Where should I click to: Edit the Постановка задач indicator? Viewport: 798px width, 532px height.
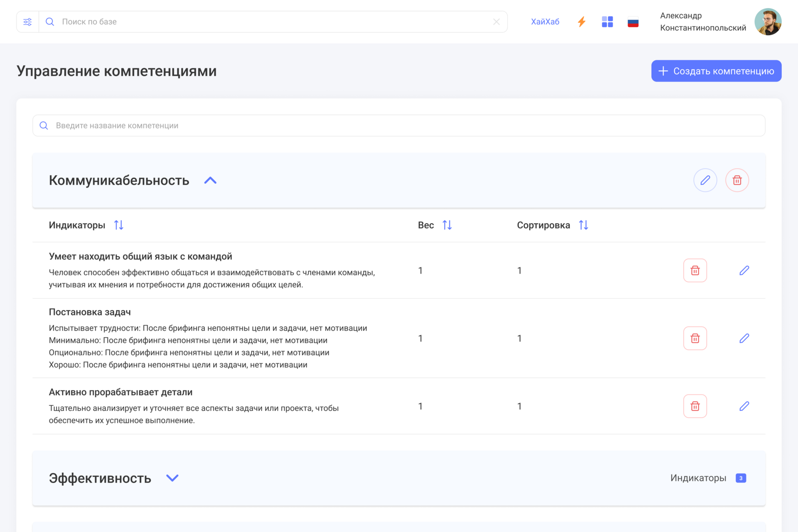pos(744,338)
